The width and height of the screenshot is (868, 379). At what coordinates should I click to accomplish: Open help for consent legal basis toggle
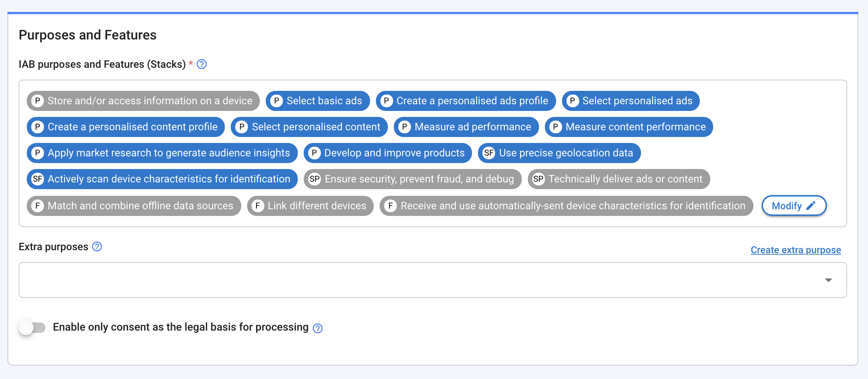click(x=317, y=328)
